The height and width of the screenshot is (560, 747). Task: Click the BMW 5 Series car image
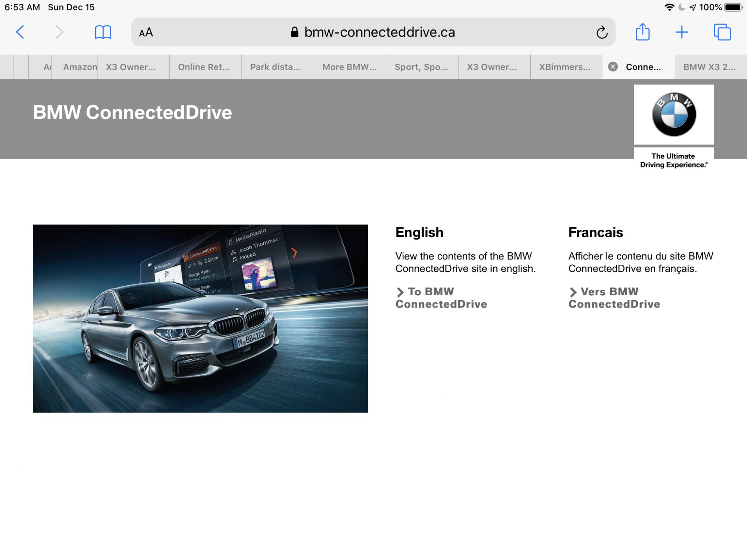(x=200, y=318)
